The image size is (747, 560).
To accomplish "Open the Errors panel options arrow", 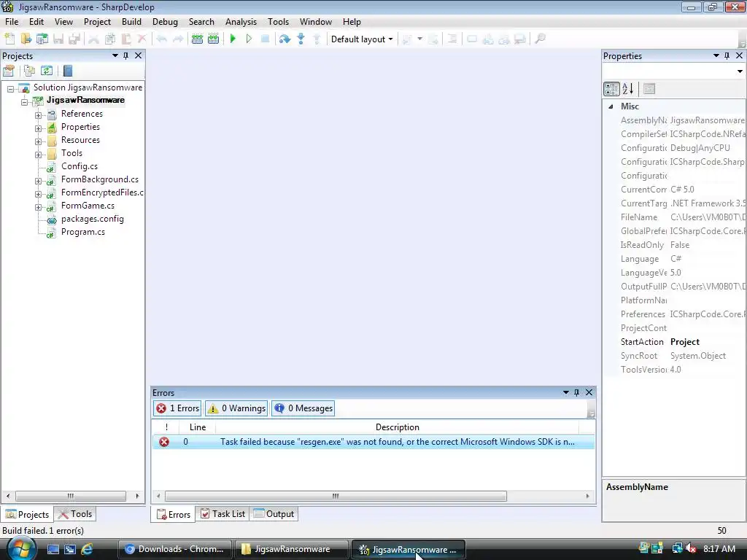I will click(565, 392).
